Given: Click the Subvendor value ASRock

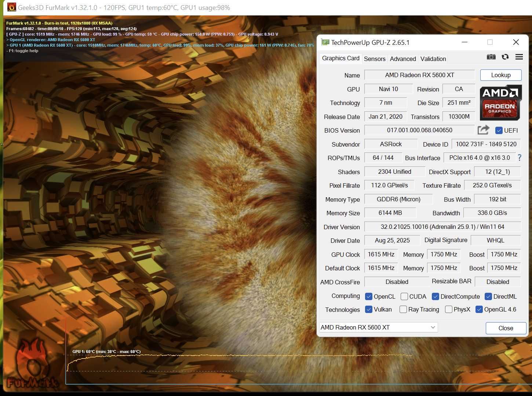Looking at the screenshot, I should click(391, 144).
